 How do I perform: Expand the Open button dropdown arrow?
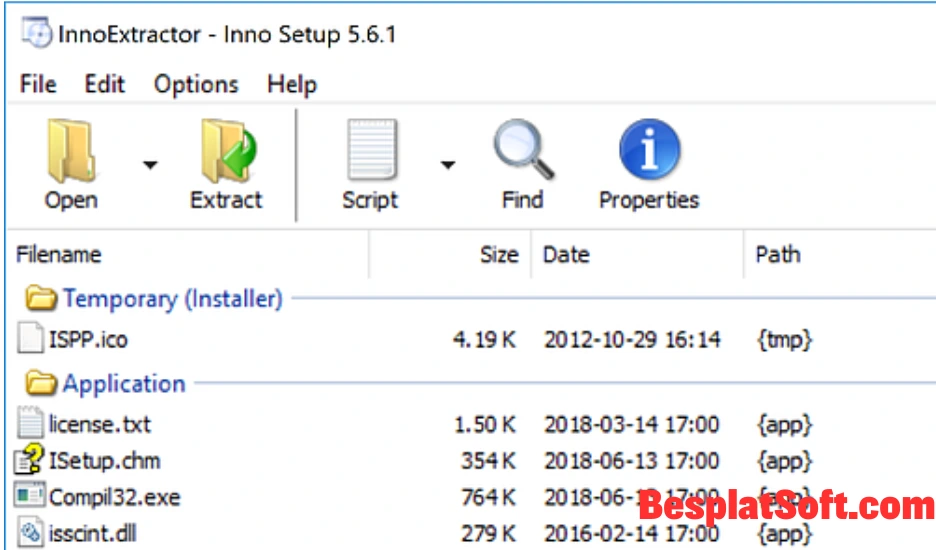pos(150,165)
